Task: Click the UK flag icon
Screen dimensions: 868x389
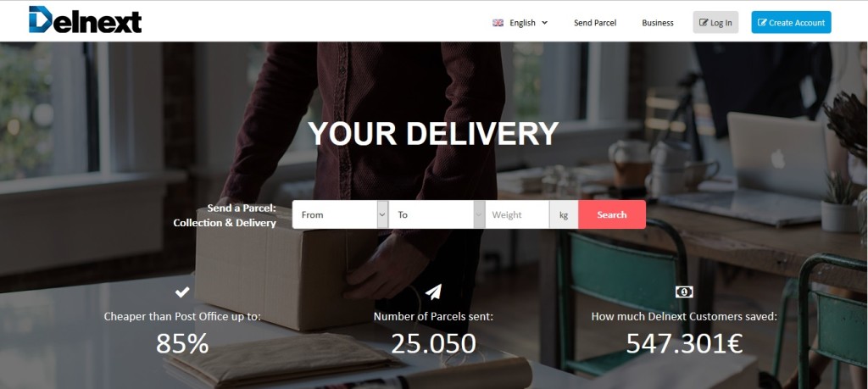Action: 498,23
